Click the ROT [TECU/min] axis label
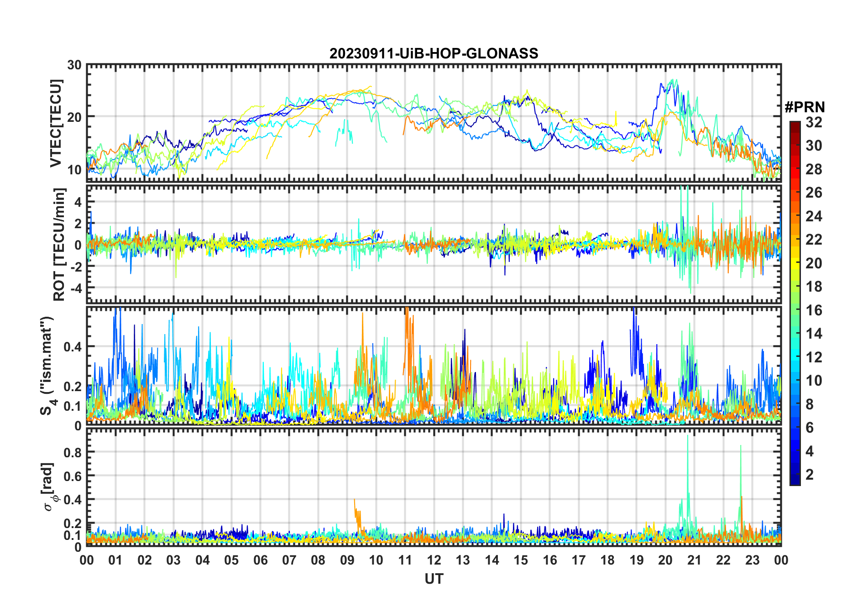Screen dimensions: 868x607 [x=60, y=244]
